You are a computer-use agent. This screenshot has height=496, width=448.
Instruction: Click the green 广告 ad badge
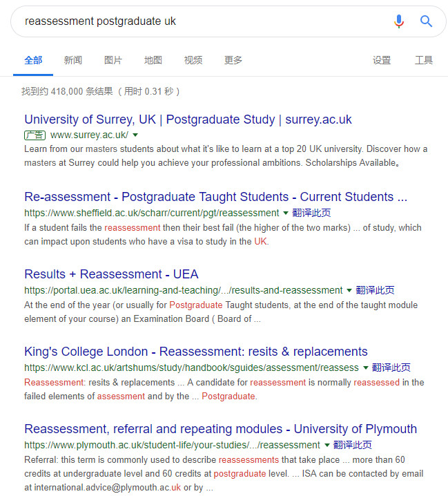click(x=35, y=135)
